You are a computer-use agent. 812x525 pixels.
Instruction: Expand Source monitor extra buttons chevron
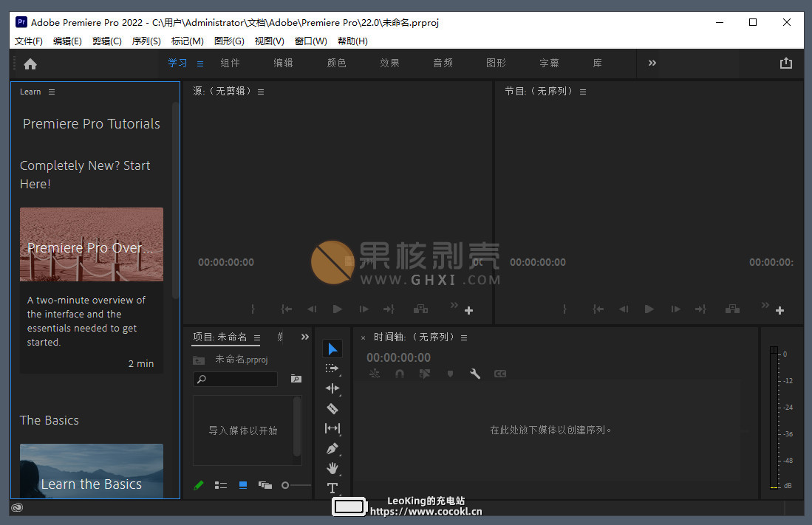[x=454, y=305]
